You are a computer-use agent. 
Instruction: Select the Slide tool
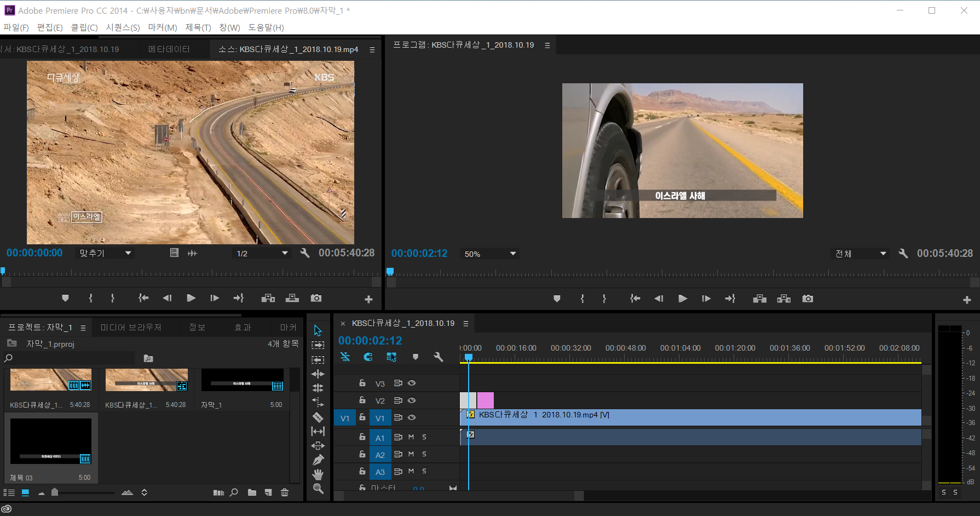(x=318, y=445)
